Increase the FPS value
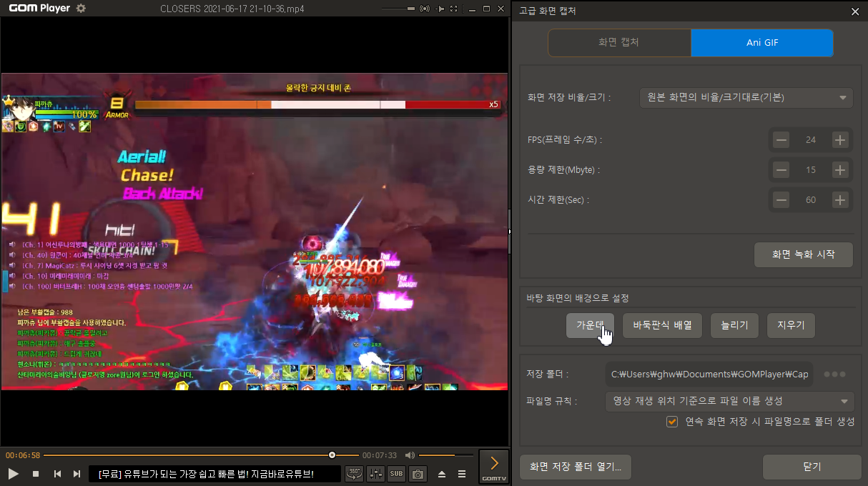868x486 pixels. (x=840, y=140)
